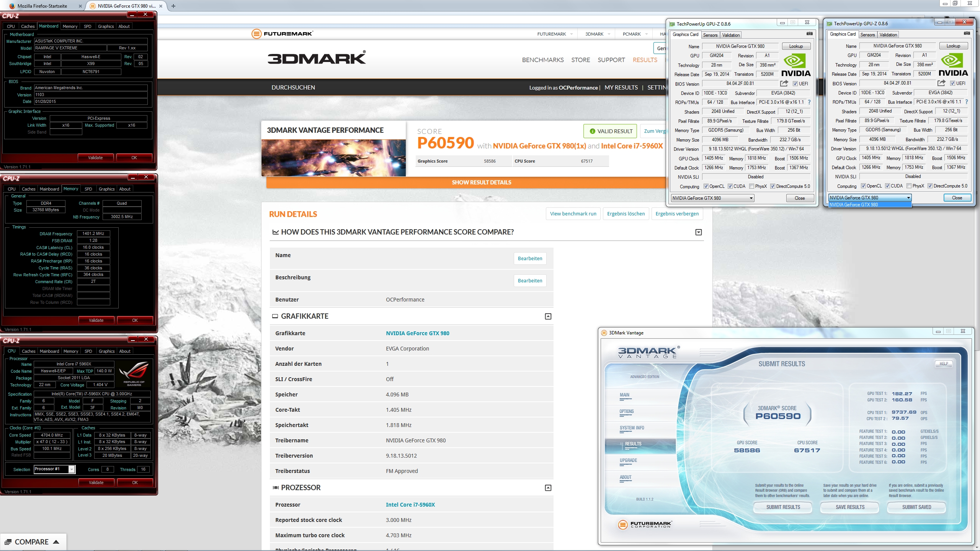Click the Futuremark logo in the website header
This screenshot has width=980, height=551.
coord(282,34)
